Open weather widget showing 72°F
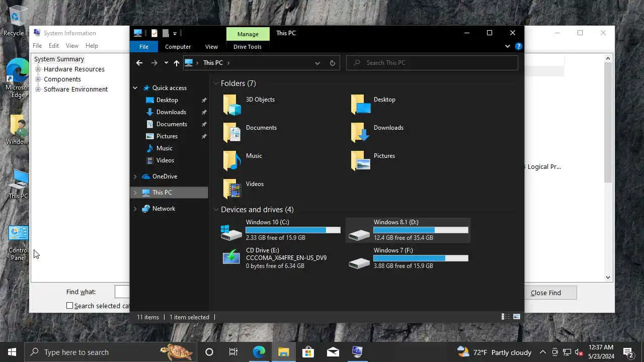The width and height of the screenshot is (644, 362). coord(494,352)
